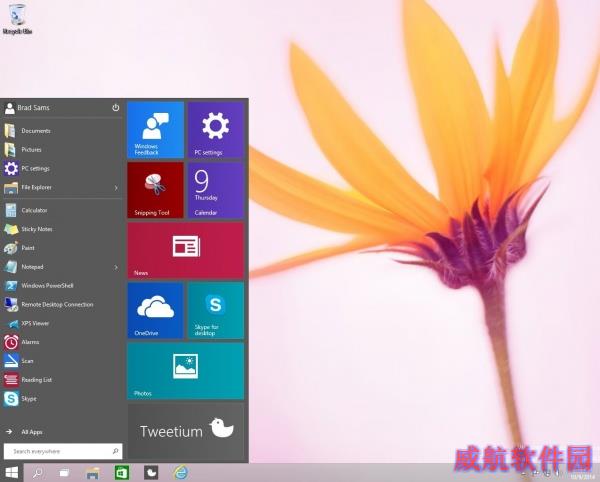
Task: Click the magnifier in the search box
Action: coord(116,451)
